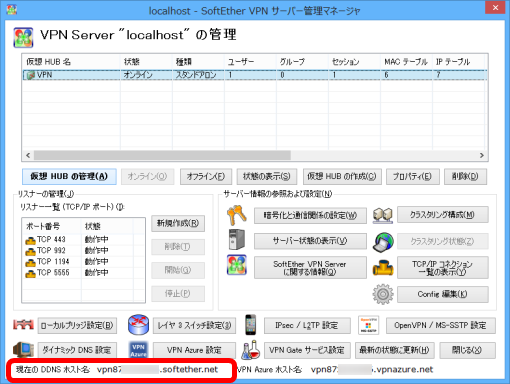Click the server tower icon for server status

click(237, 240)
